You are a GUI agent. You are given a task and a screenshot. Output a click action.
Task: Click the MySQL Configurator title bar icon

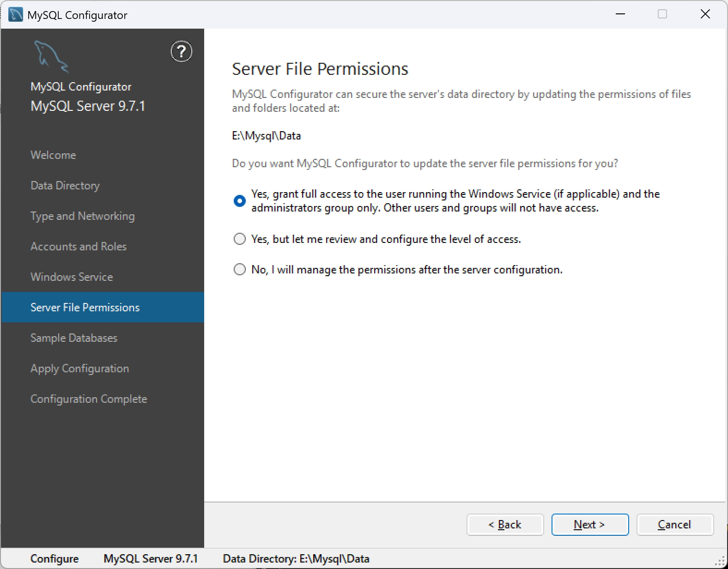point(15,15)
